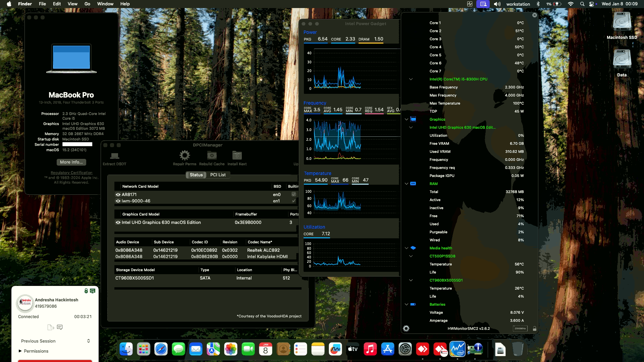The width and height of the screenshot is (644, 362).
Task: Click Extract DSDT in DPCIManager toolbar
Action: point(114,158)
